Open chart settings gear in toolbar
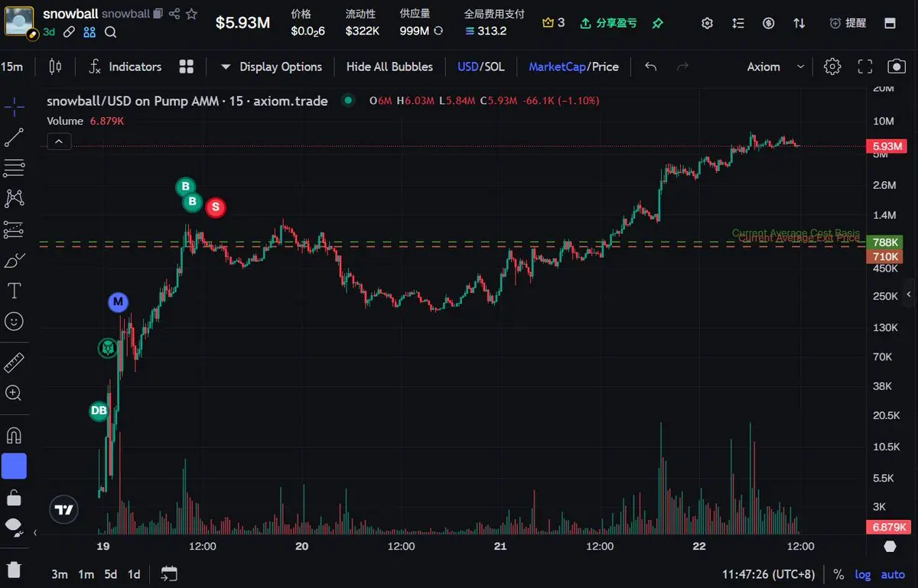Screen dimensions: 918x588 (x=832, y=67)
